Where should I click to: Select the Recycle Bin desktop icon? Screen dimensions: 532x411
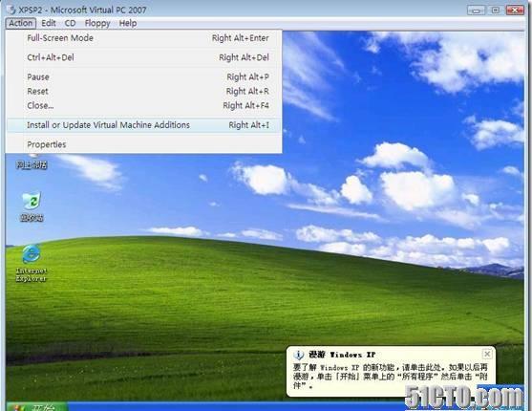[32, 206]
